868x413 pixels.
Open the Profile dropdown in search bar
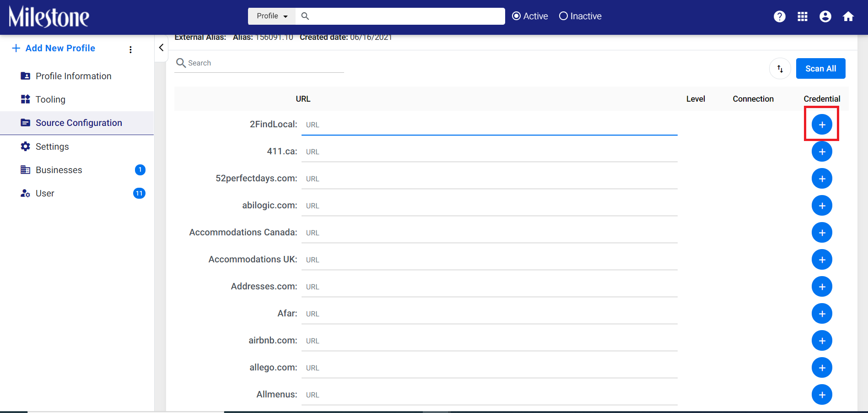tap(272, 16)
